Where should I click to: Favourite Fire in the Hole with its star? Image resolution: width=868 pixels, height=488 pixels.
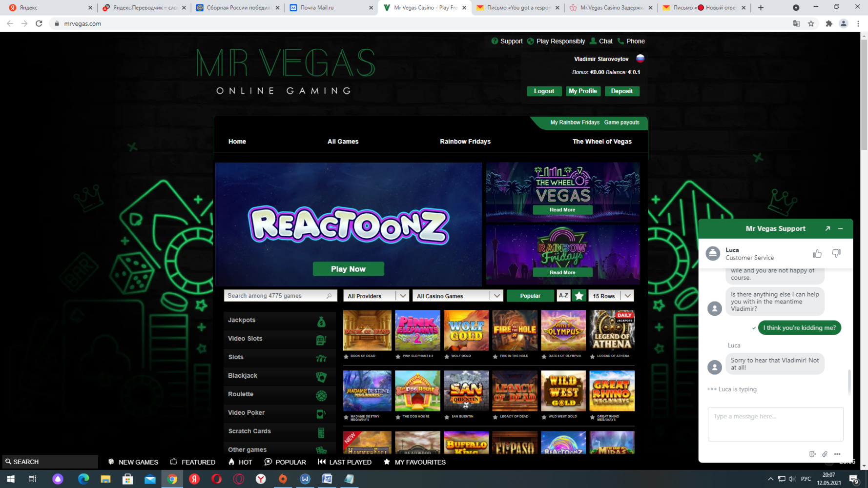point(495,356)
